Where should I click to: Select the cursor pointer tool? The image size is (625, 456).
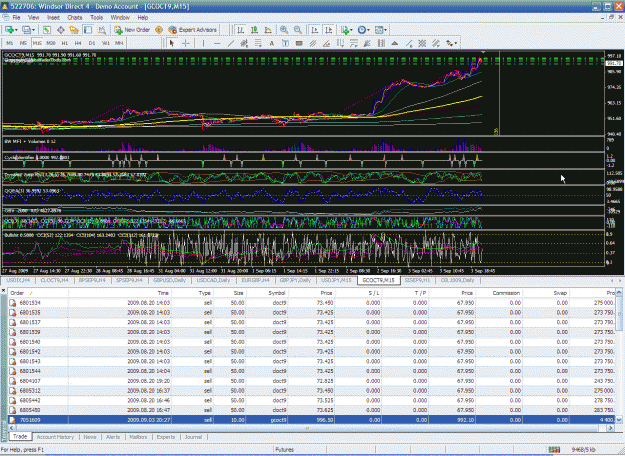(x=172, y=43)
